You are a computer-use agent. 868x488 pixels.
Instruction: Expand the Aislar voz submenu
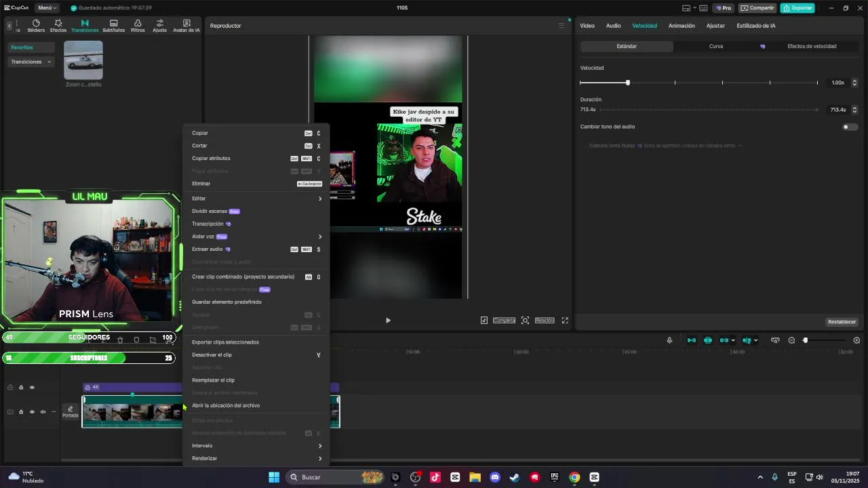click(x=256, y=237)
